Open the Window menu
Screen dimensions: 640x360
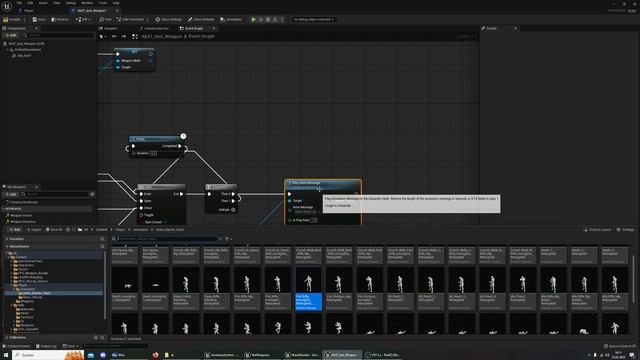[87, 3]
